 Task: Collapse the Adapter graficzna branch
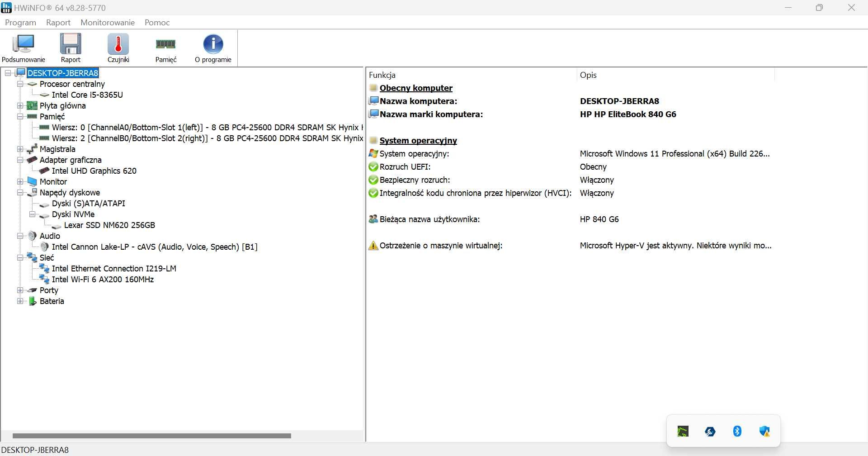pyautogui.click(x=20, y=160)
